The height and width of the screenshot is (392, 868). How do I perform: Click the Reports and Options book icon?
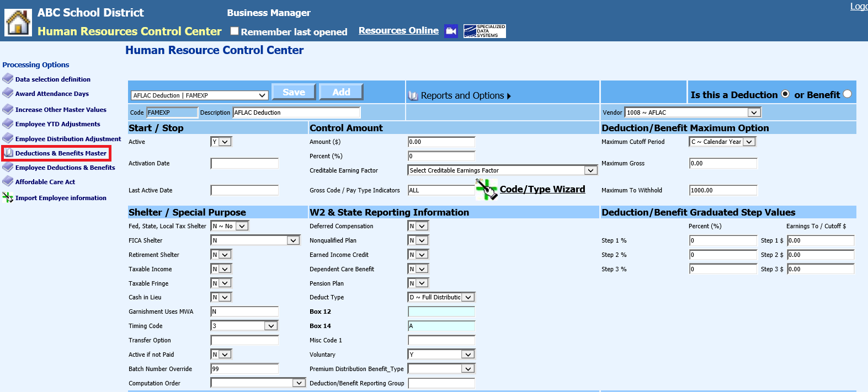click(413, 96)
